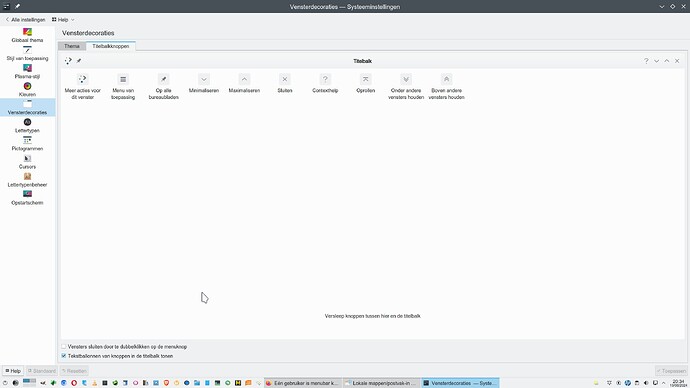Click the question mark in the Titelbalk preview
The width and height of the screenshot is (690, 388).
tap(646, 61)
